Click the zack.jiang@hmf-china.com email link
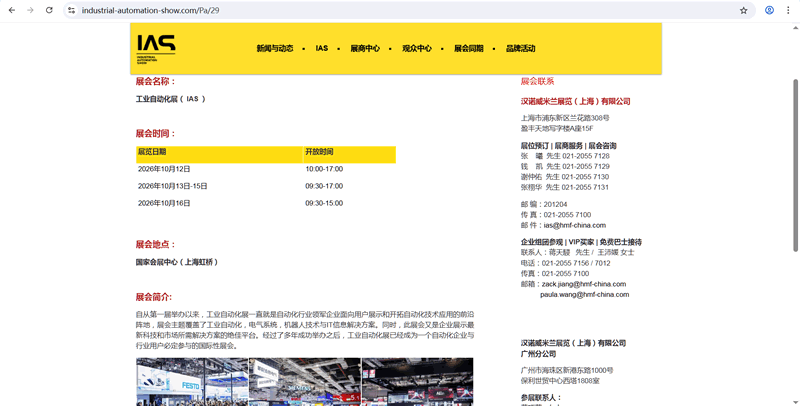This screenshot has height=406, width=800. pos(583,284)
